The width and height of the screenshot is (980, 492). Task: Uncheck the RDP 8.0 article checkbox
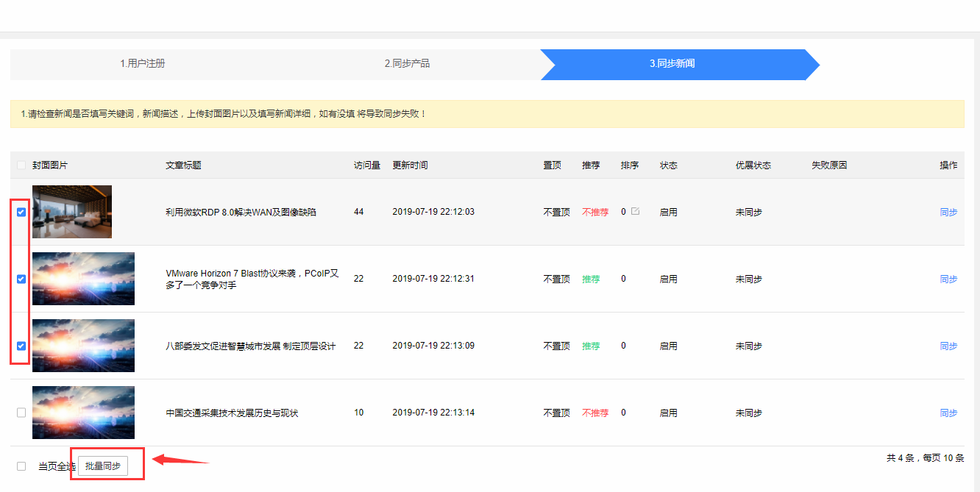(x=21, y=212)
